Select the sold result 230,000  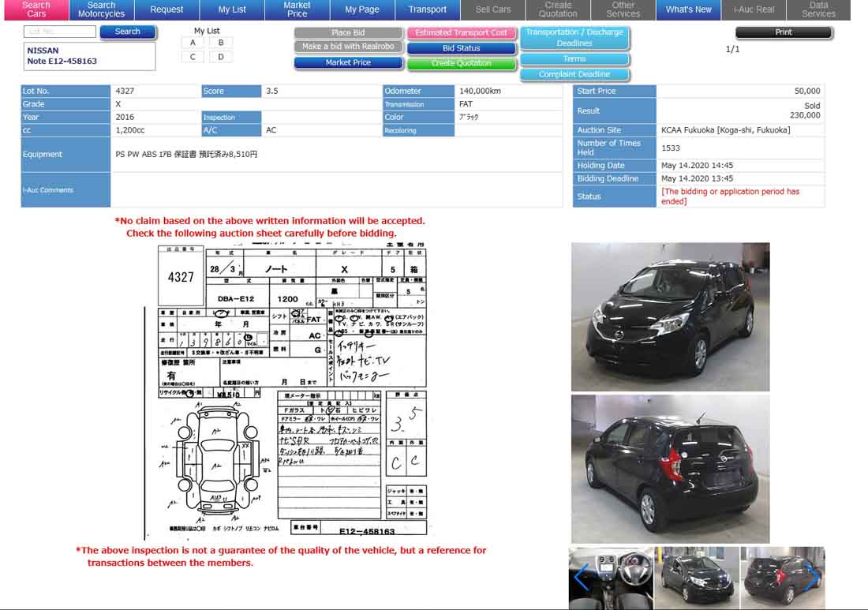(x=805, y=115)
